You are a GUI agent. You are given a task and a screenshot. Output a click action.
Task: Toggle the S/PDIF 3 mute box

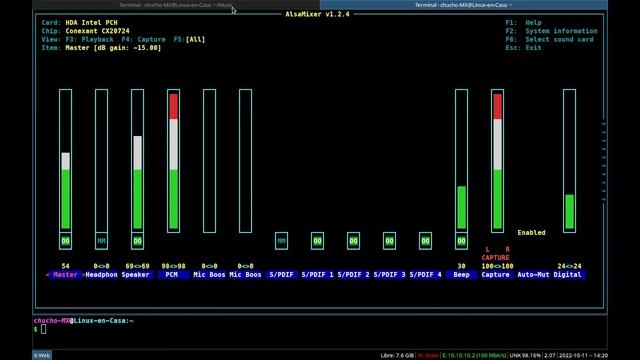389,241
